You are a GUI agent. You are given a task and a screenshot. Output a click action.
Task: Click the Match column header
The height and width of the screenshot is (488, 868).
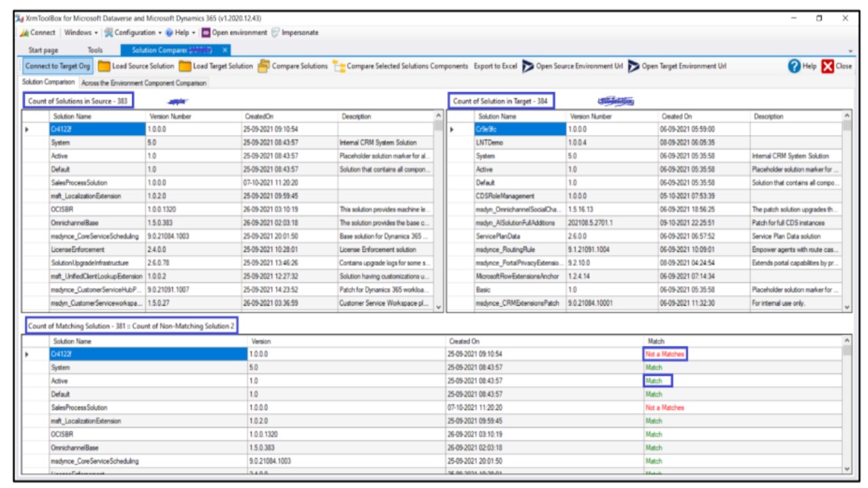[x=742, y=341]
